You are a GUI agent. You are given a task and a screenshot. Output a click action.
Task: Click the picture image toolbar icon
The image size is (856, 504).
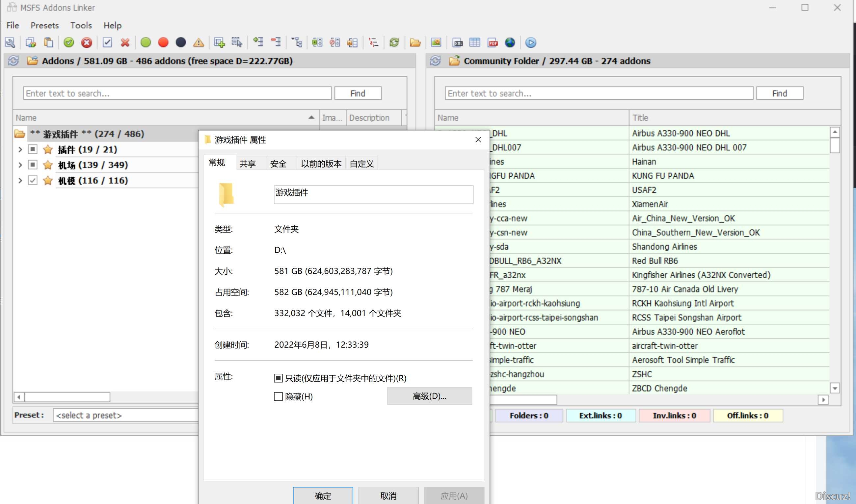(x=436, y=42)
